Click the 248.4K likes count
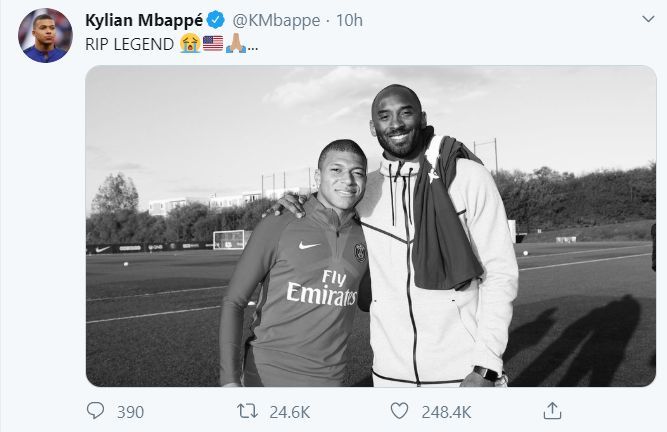The image size is (667, 432). [x=447, y=411]
